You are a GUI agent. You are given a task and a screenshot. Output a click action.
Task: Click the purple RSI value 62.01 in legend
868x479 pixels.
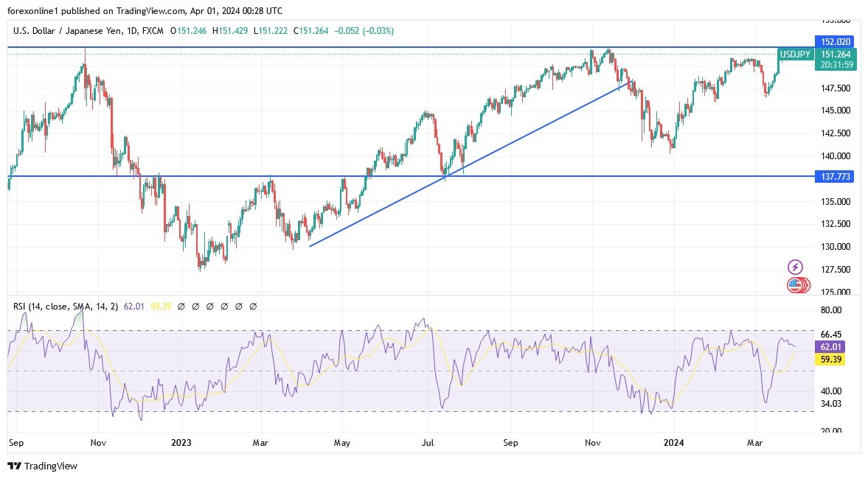[133, 305]
